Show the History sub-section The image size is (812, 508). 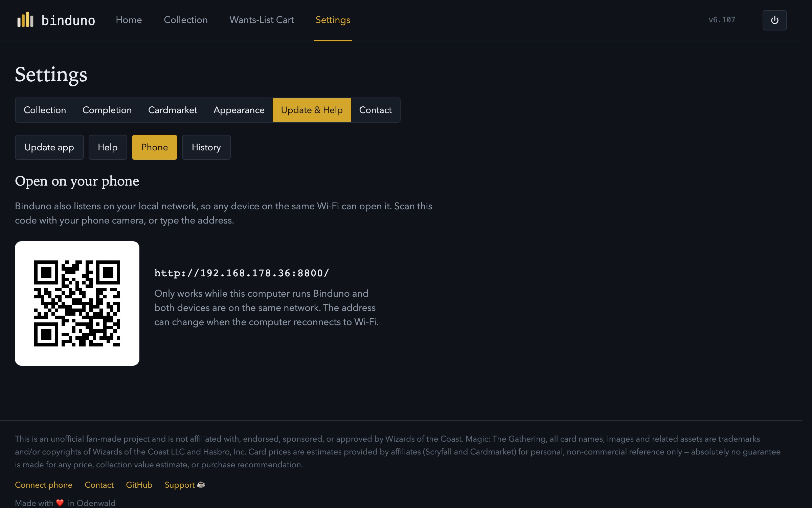point(206,147)
